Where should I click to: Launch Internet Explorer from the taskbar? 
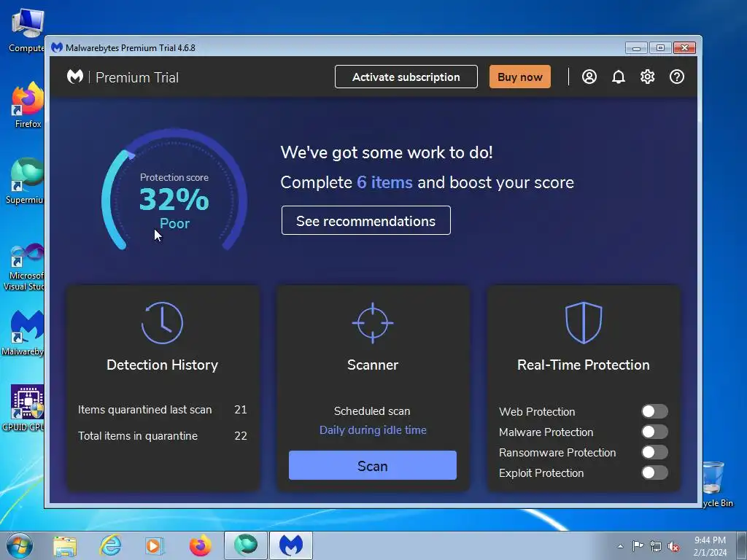coord(110,545)
